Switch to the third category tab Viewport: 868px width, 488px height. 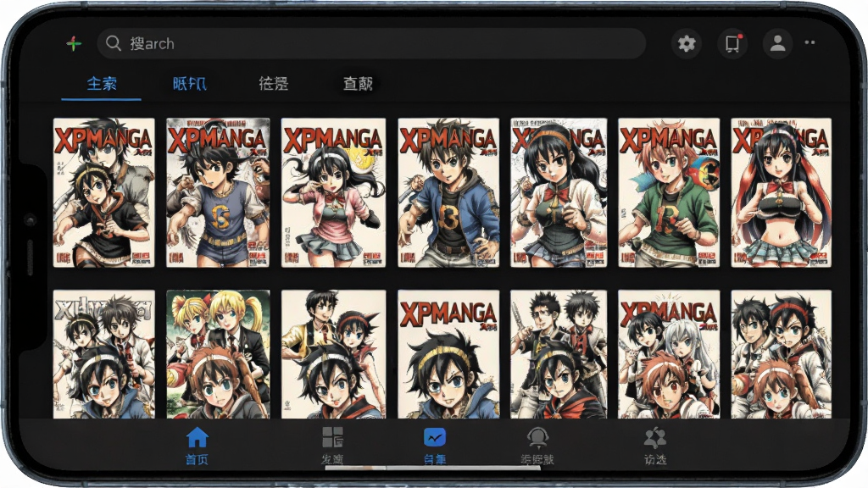click(x=274, y=84)
